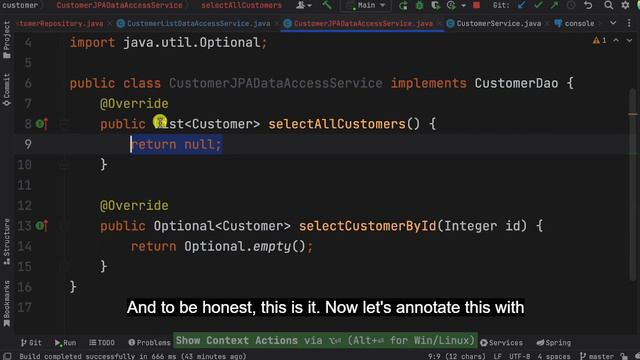
Task: Switch to CustomerListDataAccessService.java tab
Action: [x=194, y=24]
